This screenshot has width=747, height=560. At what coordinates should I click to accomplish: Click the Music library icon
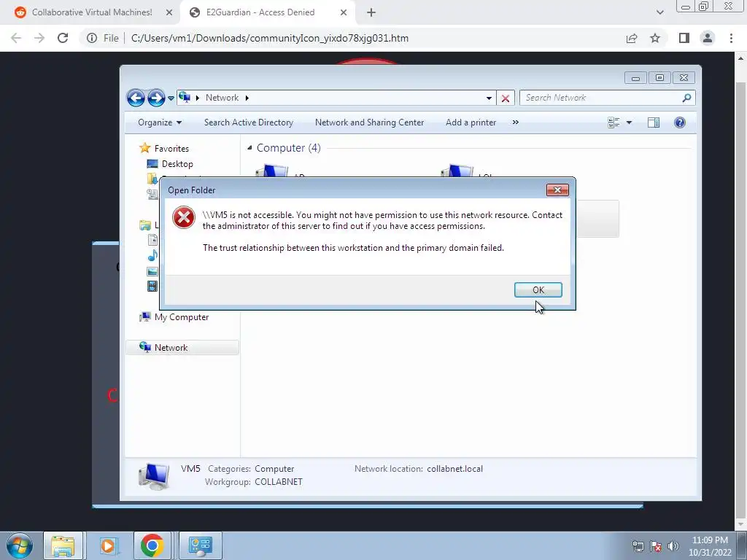(x=152, y=256)
